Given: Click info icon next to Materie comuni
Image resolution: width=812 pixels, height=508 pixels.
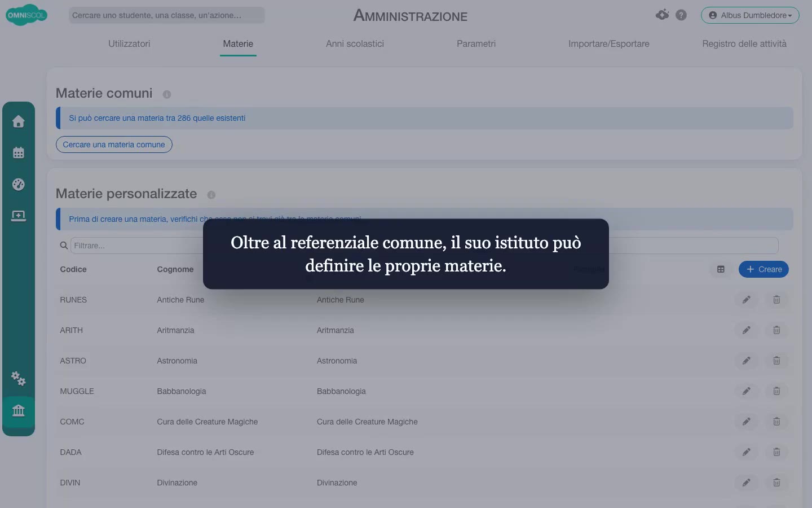Looking at the screenshot, I should [x=167, y=94].
